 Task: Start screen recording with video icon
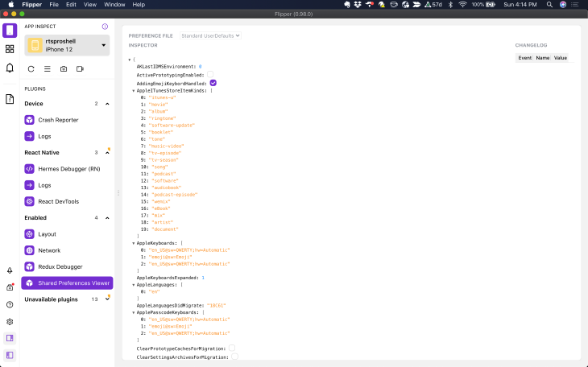tap(80, 69)
